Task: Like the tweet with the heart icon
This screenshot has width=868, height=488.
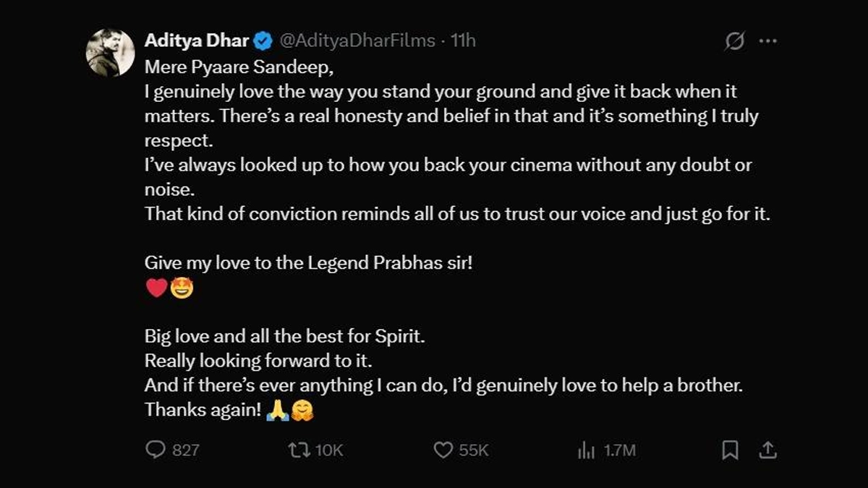Action: click(x=443, y=450)
